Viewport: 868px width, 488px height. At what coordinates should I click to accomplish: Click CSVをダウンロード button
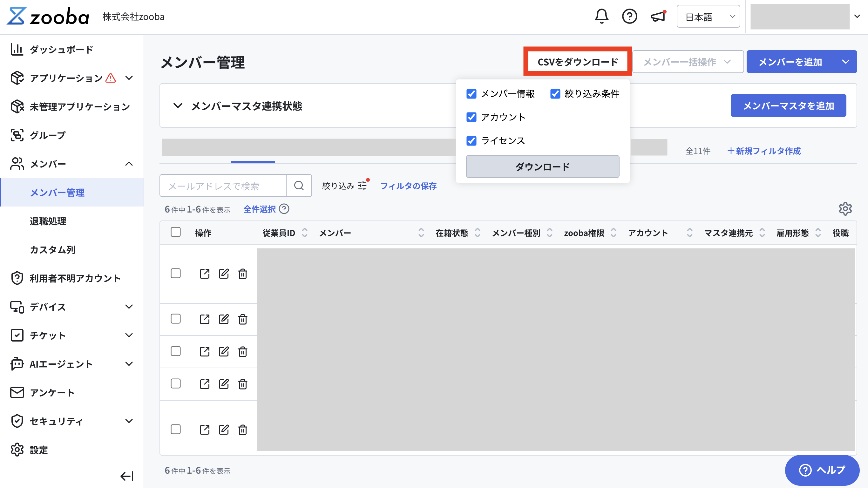578,62
